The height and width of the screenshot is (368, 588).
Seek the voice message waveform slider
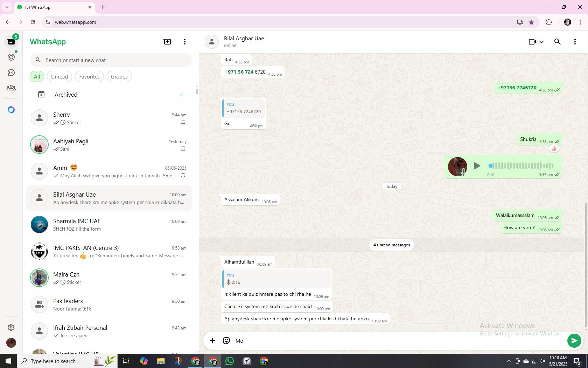521,166
